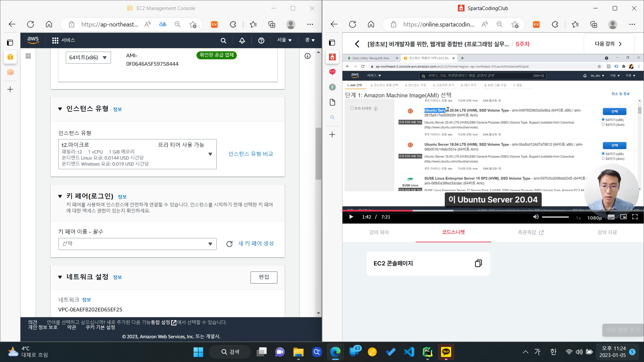Viewport: 644px width, 362px height.
Task: Change playback speed 1x setting
Action: pos(579,218)
